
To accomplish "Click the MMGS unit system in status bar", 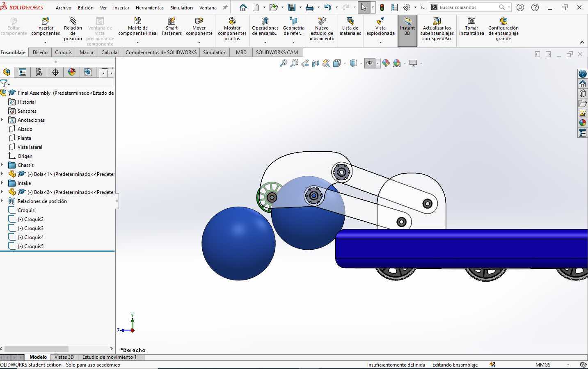I will click(x=543, y=365).
